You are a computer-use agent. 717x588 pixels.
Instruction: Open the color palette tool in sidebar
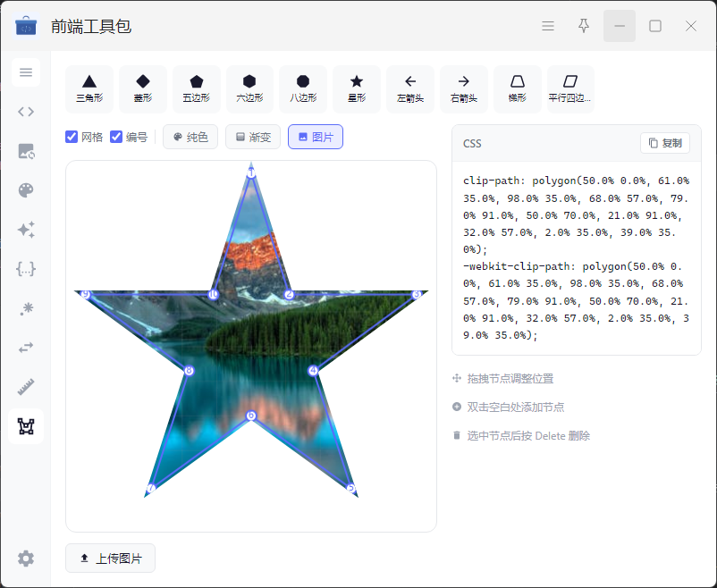(26, 190)
